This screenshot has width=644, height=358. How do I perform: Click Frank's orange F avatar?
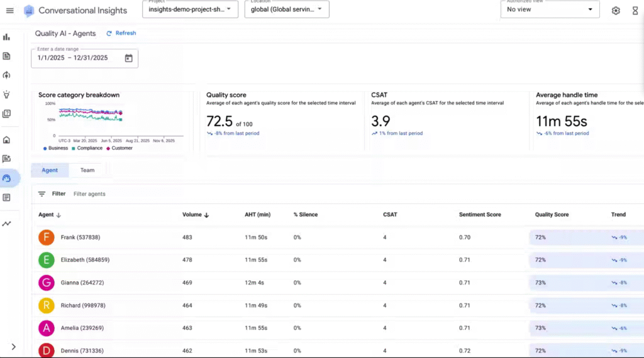(x=47, y=237)
